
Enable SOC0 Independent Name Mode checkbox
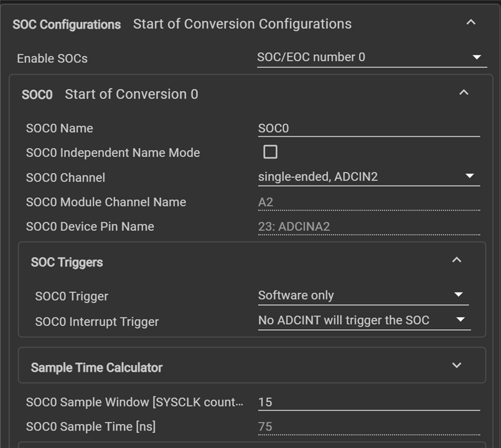(270, 152)
